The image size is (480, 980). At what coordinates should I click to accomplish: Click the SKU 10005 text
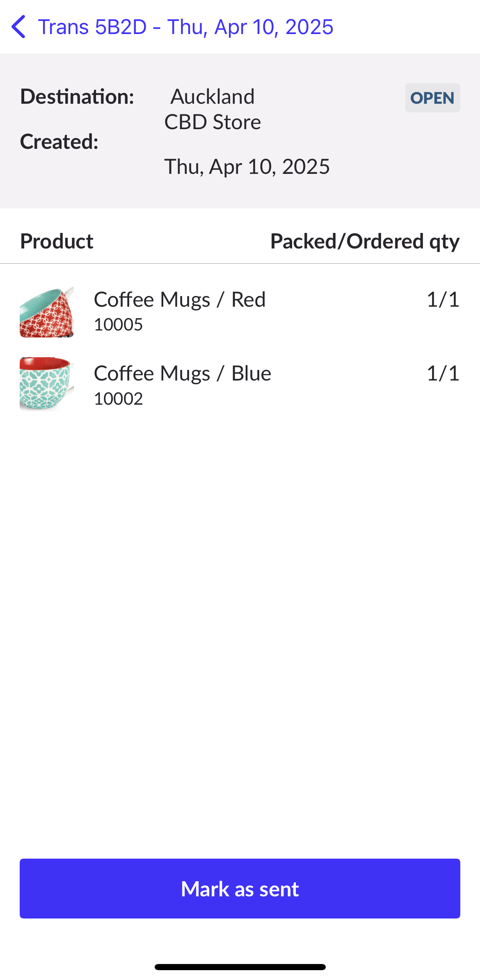pyautogui.click(x=118, y=325)
